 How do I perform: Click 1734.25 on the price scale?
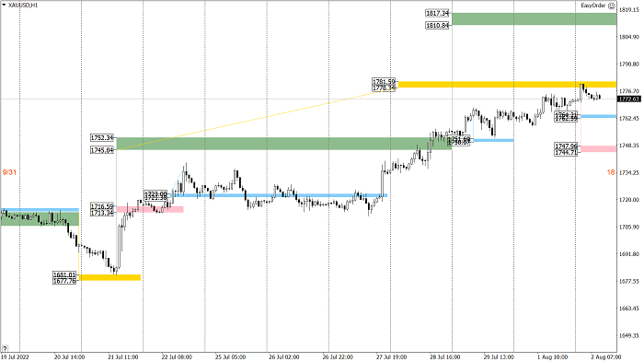629,173
